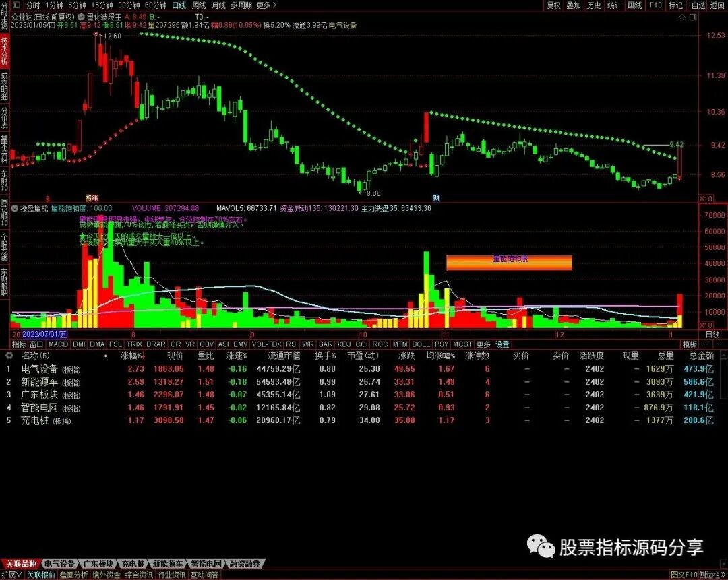Activate the 画线 drawing tool
728x580 pixels.
(x=635, y=5)
